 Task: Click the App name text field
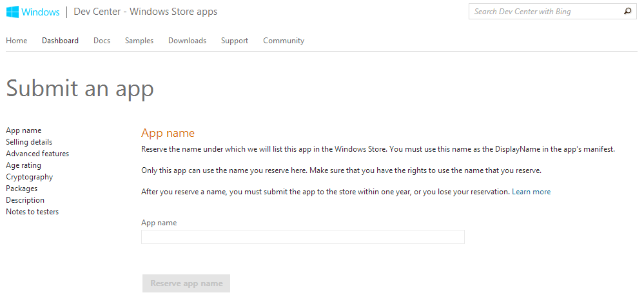[303, 237]
